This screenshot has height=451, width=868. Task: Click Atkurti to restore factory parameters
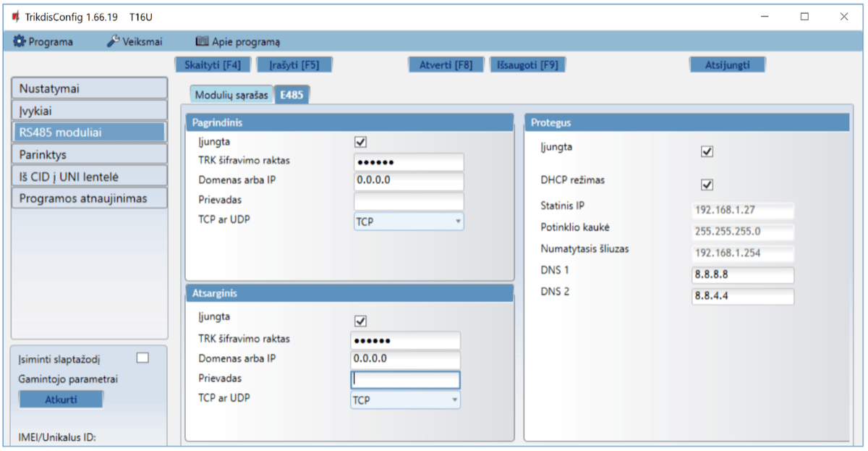pos(61,400)
